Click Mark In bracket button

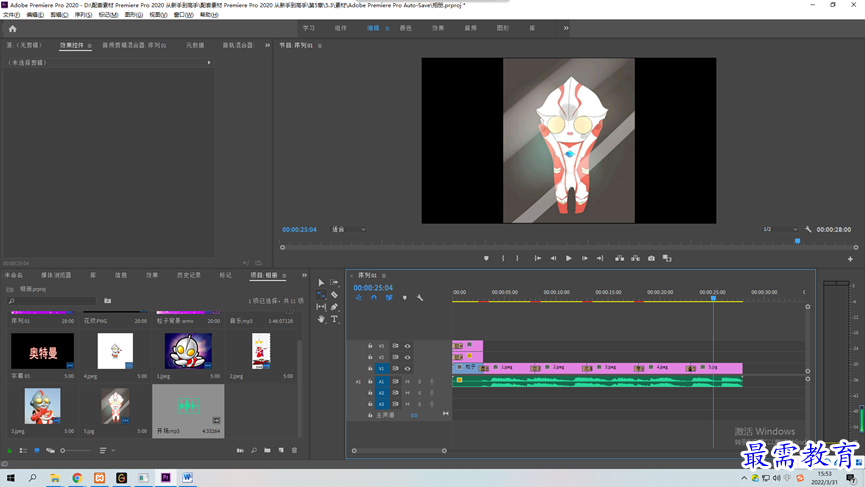click(x=503, y=258)
